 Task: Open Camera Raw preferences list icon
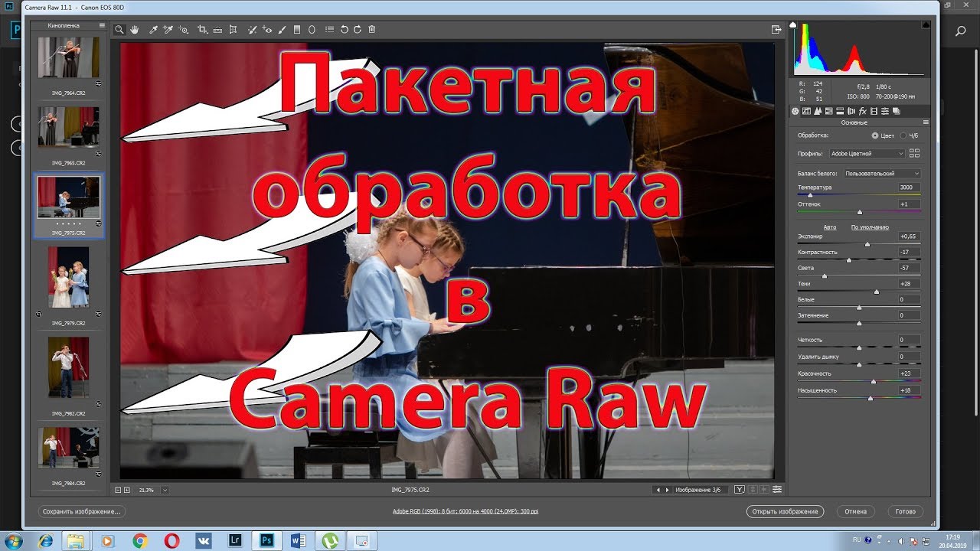point(329,30)
